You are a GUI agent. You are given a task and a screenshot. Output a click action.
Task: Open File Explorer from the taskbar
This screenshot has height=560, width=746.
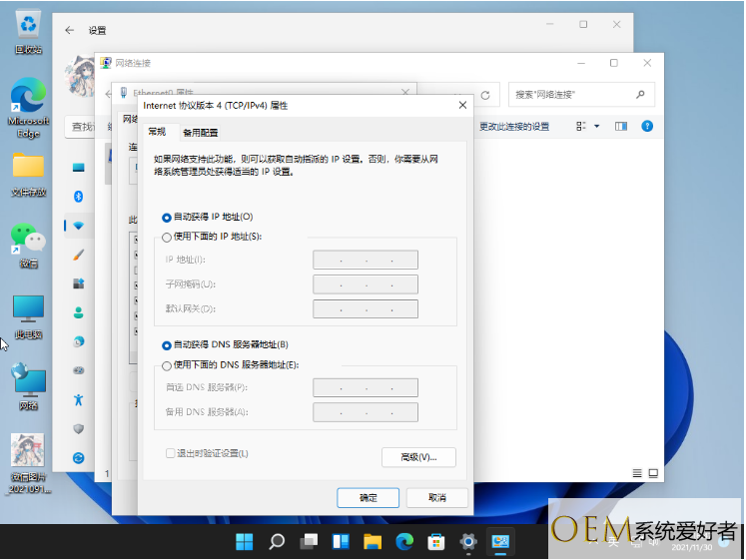pos(372,542)
